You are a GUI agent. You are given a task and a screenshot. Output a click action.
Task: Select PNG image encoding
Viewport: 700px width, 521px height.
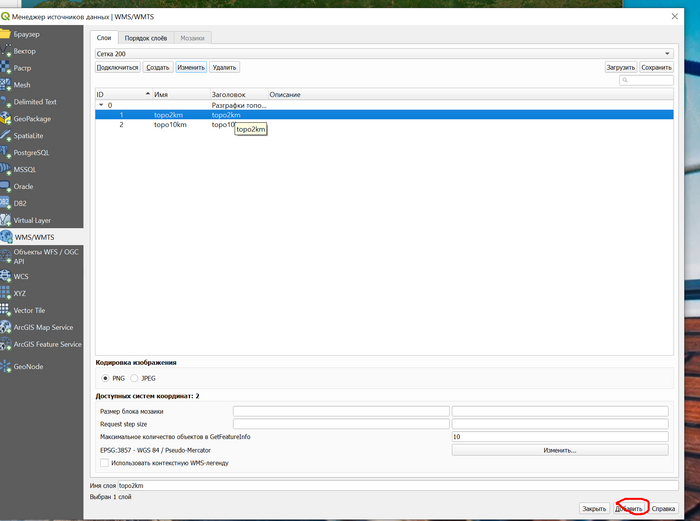105,378
